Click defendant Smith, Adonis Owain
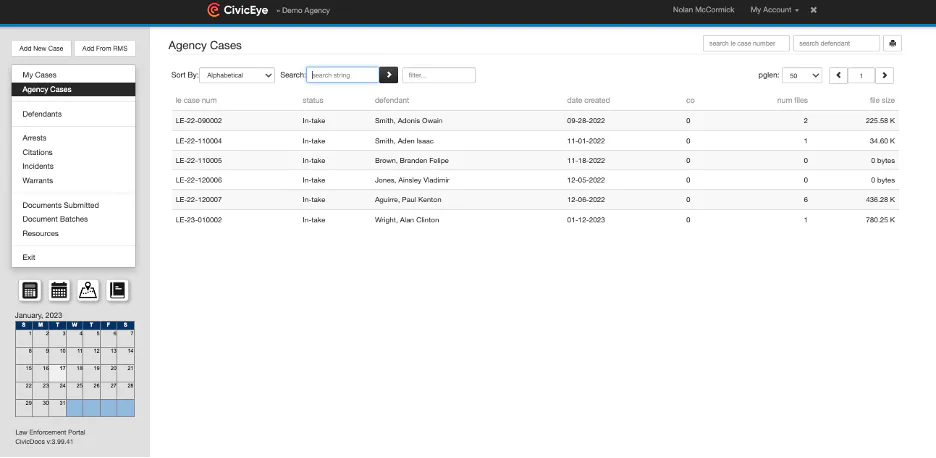 pyautogui.click(x=408, y=121)
